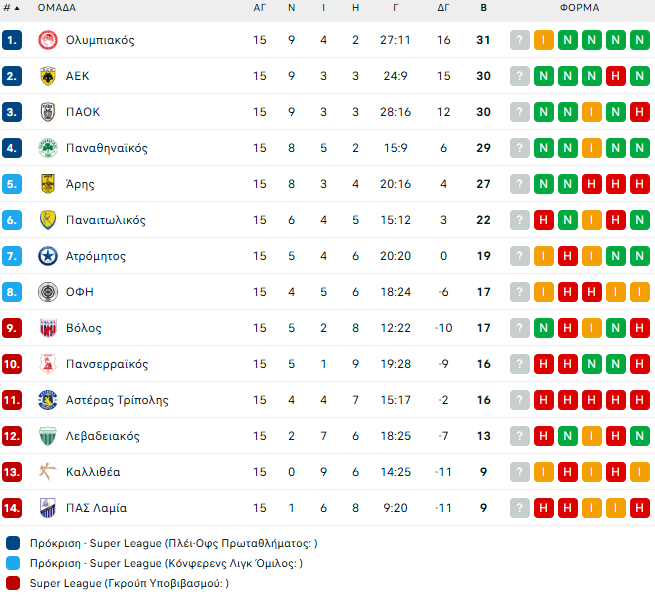Click Olympiacos's orange draw form box
This screenshot has height=603, width=655.
coord(544,40)
